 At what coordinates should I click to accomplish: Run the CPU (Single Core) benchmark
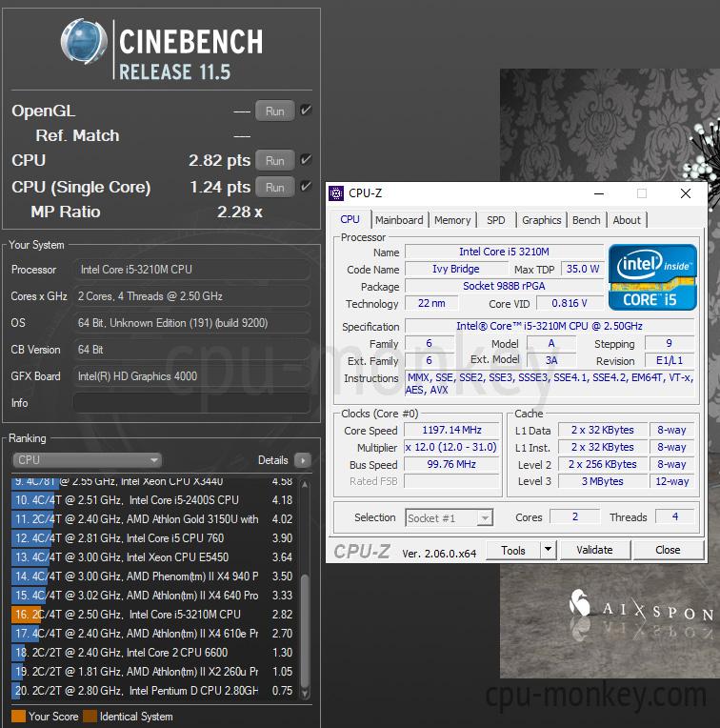click(x=274, y=187)
